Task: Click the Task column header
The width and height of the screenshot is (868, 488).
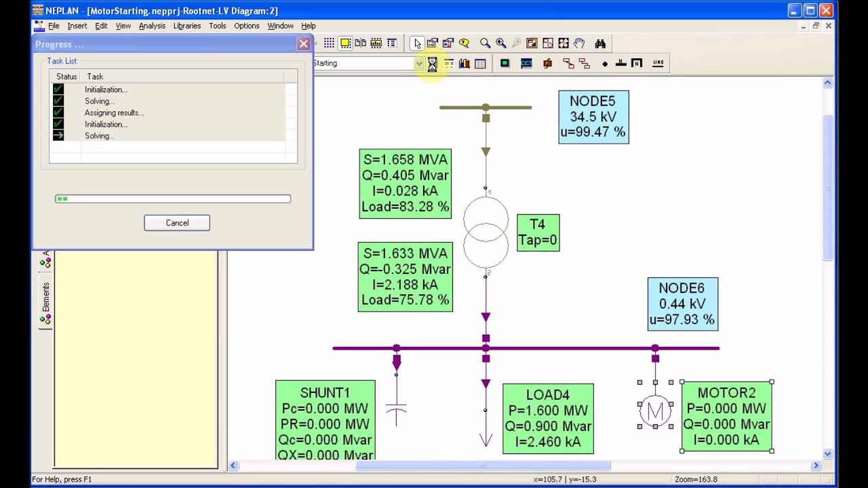Action: [x=183, y=77]
